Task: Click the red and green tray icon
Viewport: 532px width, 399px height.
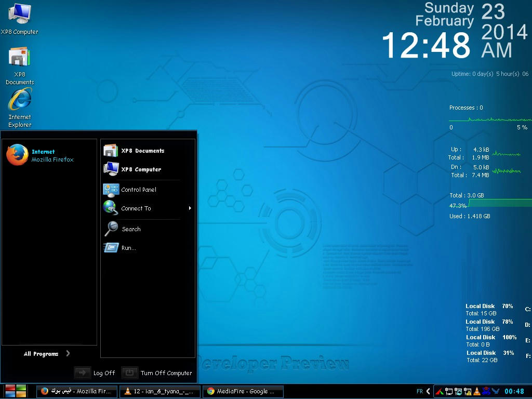Action: 440,392
